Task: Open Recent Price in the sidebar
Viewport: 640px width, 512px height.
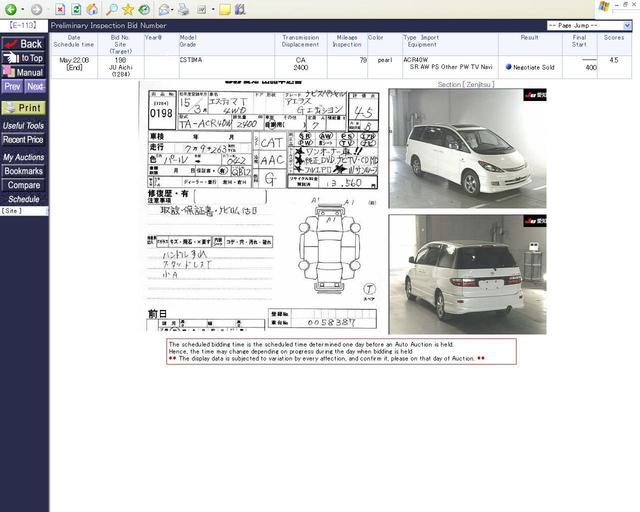Action: point(23,140)
